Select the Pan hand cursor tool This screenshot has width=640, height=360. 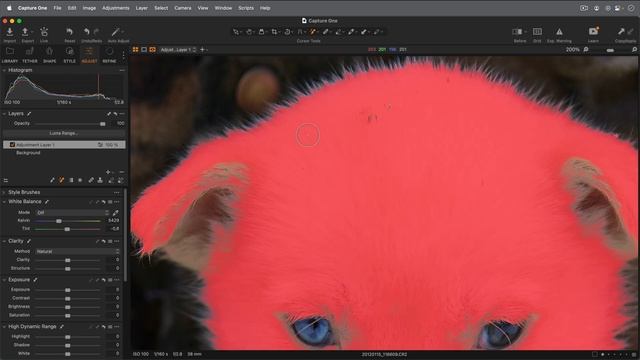[249, 32]
